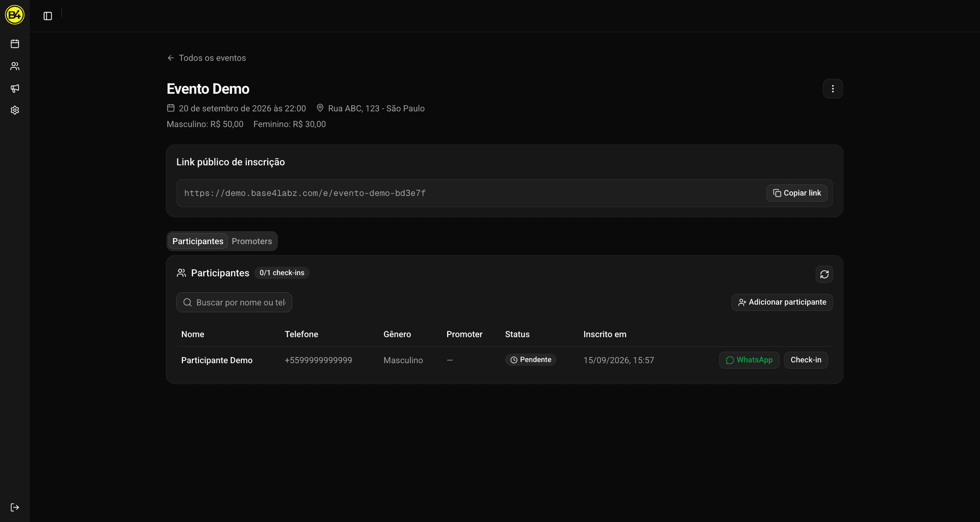
Task: Message Participante Demo via WhatsApp
Action: tap(749, 360)
